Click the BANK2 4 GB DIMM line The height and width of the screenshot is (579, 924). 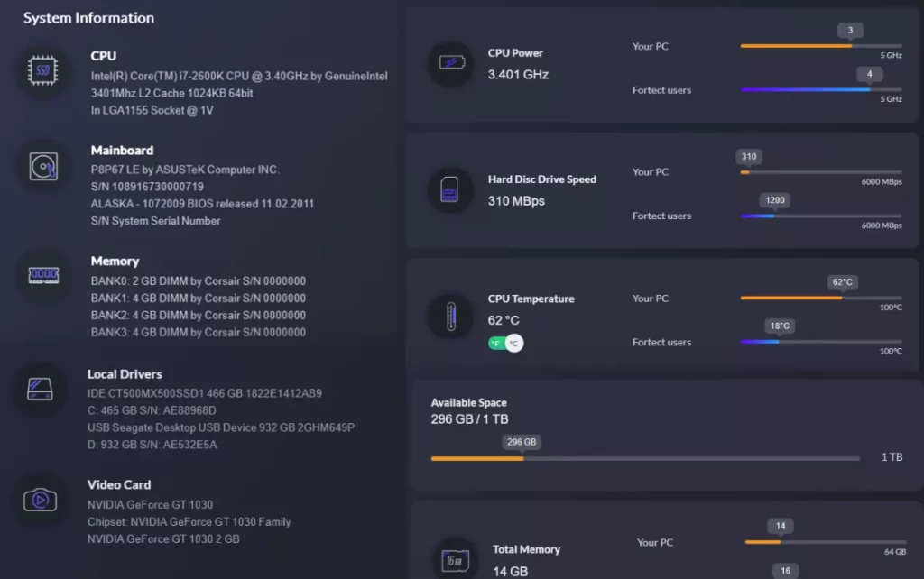tap(198, 315)
